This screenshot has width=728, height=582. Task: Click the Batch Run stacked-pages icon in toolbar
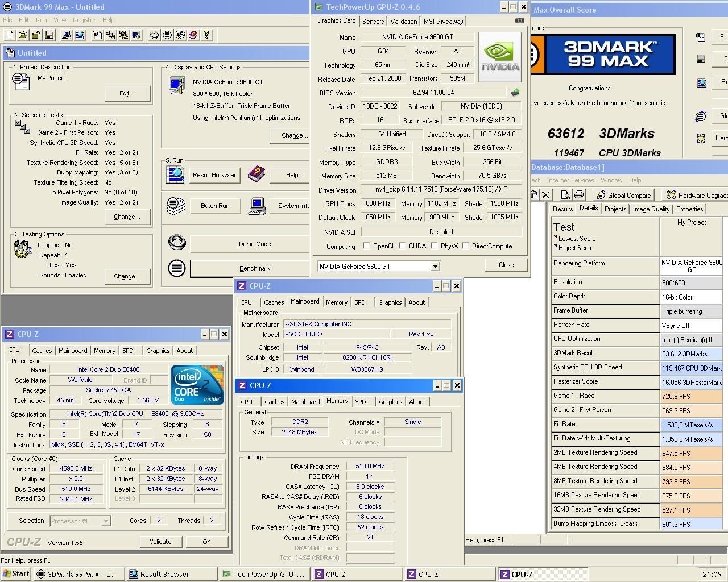pos(180,35)
